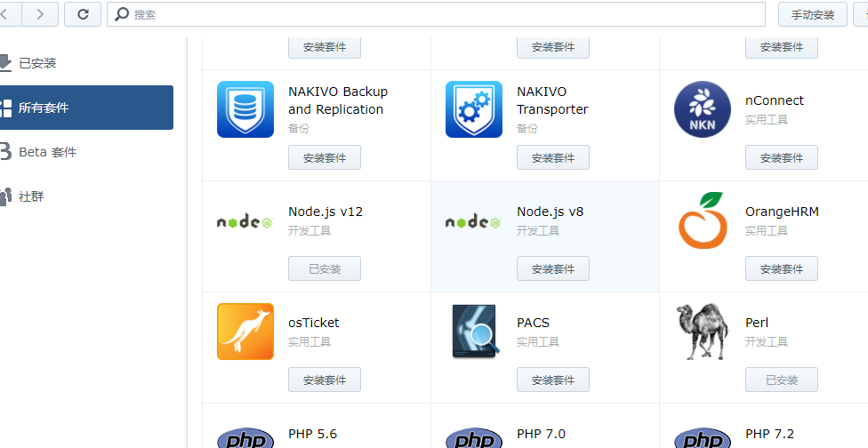Viewport: 868px width, 448px height.
Task: Click the Beta packages B icon
Action: [5, 151]
